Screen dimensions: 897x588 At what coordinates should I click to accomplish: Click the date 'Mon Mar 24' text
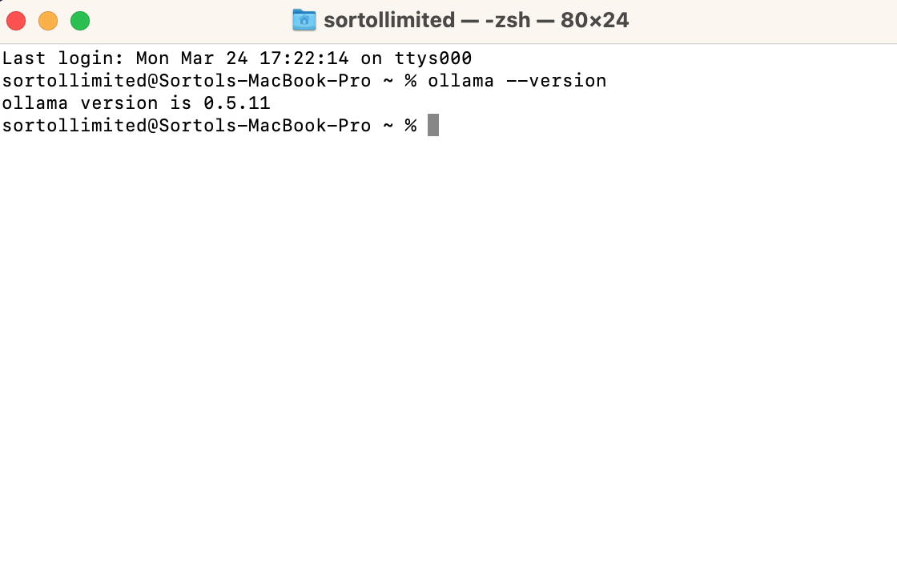point(191,58)
